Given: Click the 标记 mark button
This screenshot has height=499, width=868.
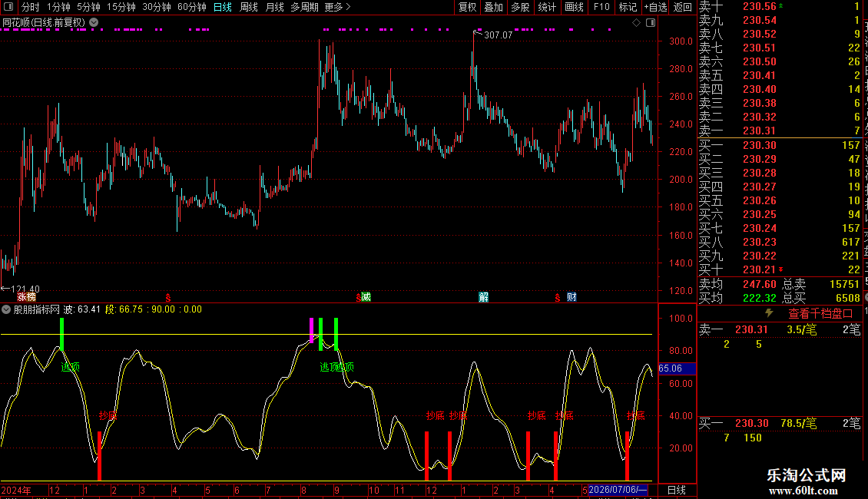Looking at the screenshot, I should point(628,7).
